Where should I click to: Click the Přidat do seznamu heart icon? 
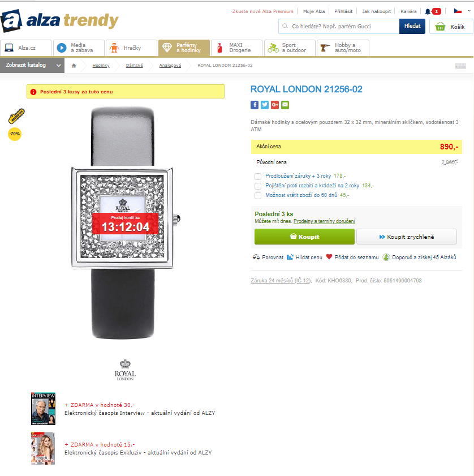point(329,257)
